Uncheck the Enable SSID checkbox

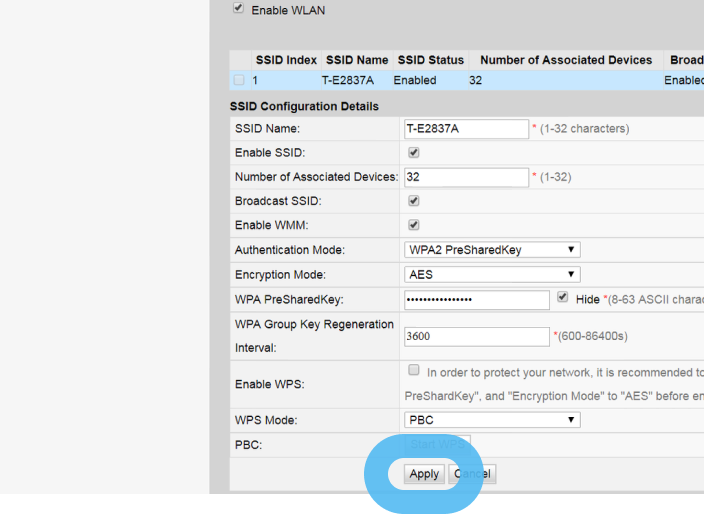click(x=414, y=153)
